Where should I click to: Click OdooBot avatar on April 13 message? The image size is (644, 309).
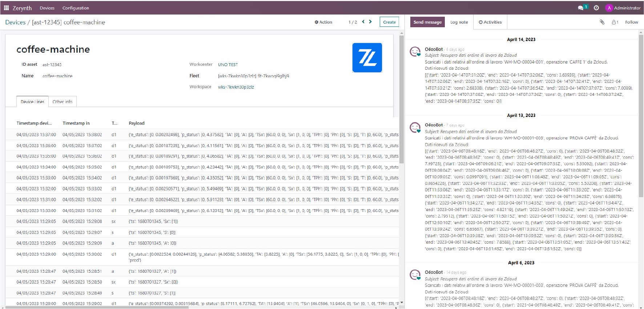click(x=415, y=127)
